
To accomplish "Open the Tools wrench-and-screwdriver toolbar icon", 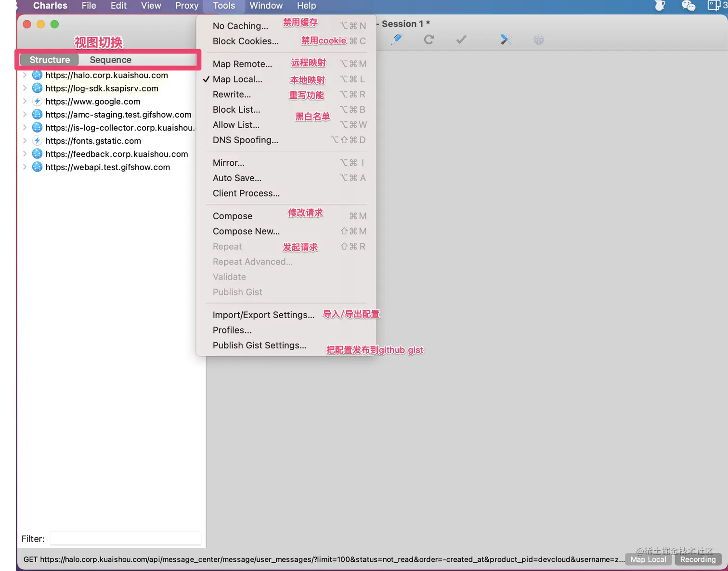I will pyautogui.click(x=506, y=40).
